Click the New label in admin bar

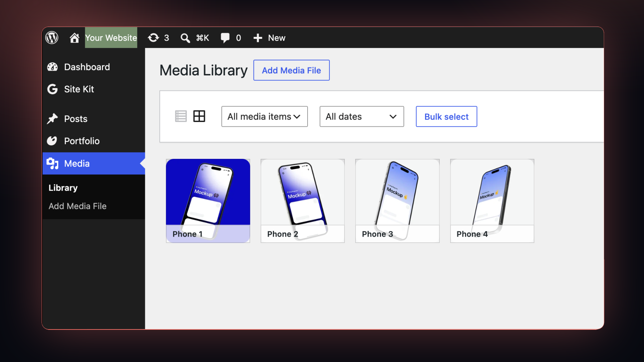277,38
